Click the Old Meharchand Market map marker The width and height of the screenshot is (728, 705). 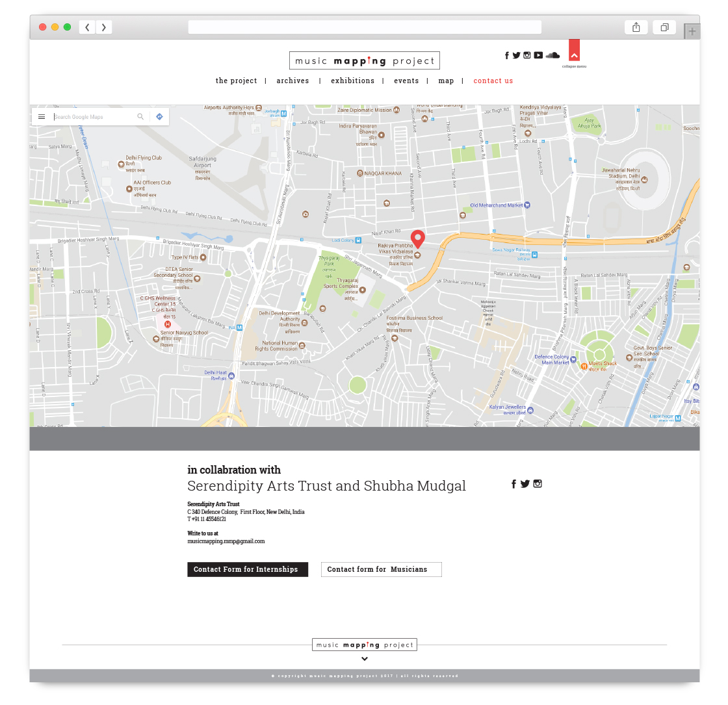[527, 205]
